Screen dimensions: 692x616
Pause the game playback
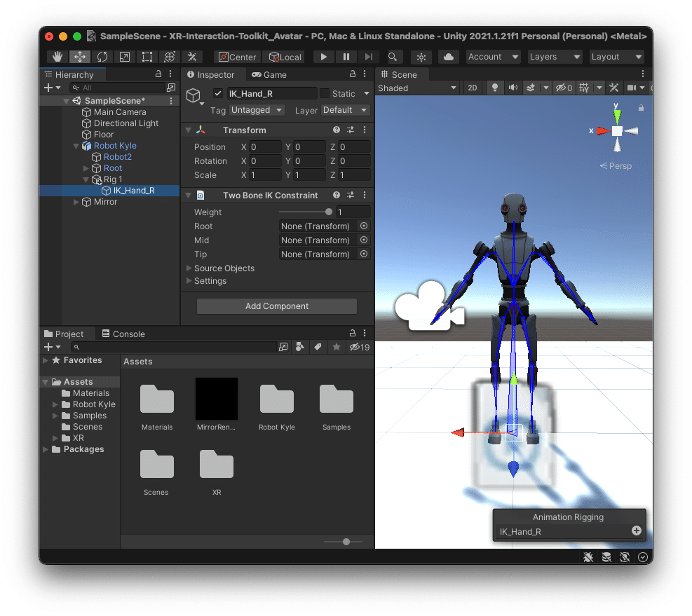(346, 57)
